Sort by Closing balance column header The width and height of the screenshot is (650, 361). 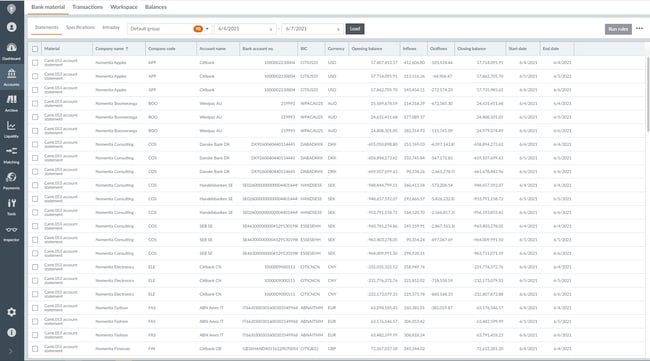(x=472, y=49)
